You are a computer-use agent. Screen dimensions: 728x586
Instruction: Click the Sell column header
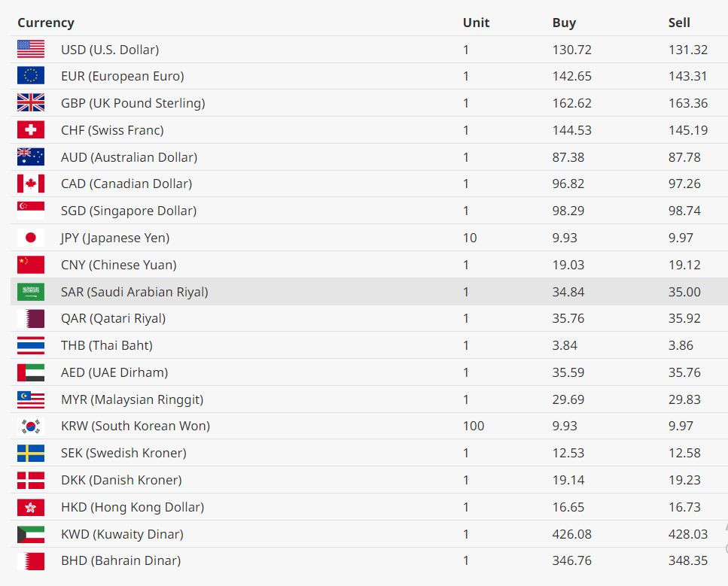point(679,23)
